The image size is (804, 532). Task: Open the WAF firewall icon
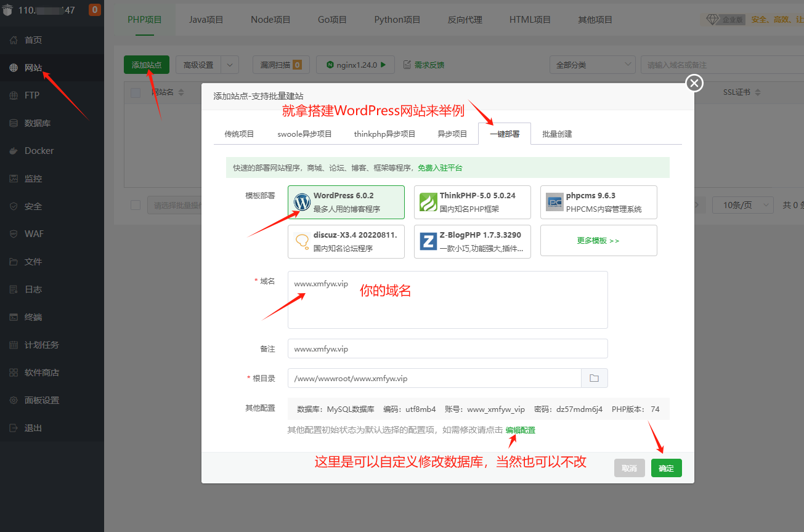(14, 234)
